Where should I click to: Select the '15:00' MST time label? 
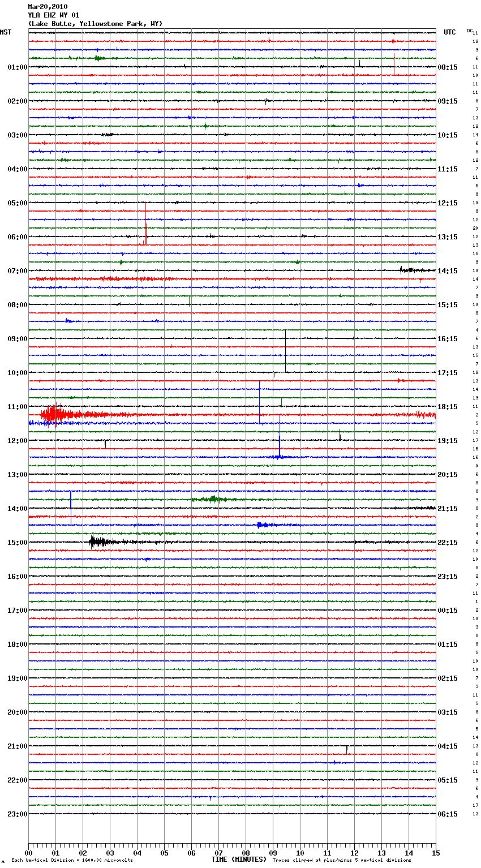18,543
